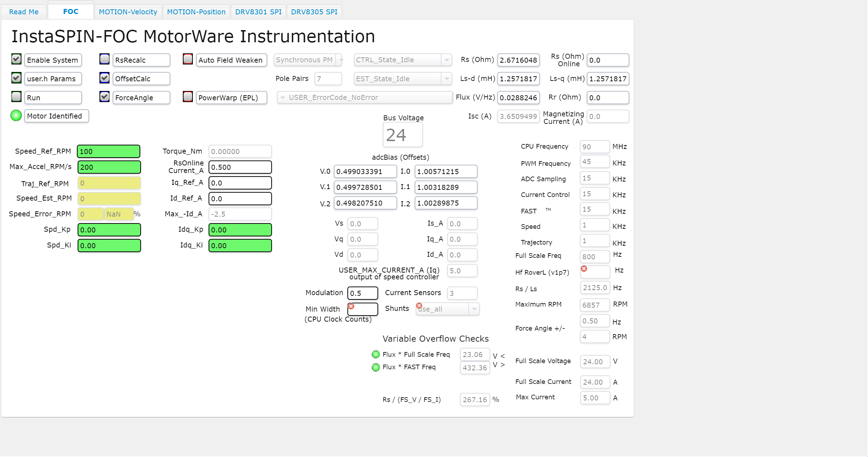
Task: Click the Flux * Full Scale Freq green indicator
Action: (x=376, y=354)
